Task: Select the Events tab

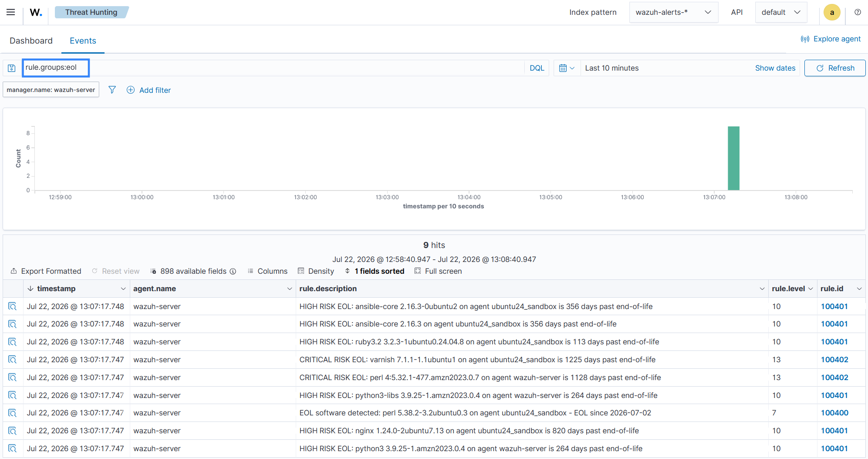Action: click(83, 41)
